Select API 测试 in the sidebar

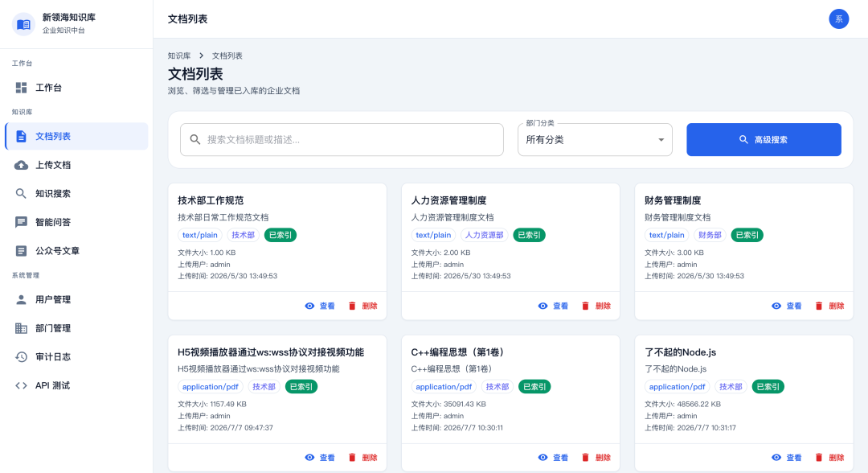(x=76, y=385)
